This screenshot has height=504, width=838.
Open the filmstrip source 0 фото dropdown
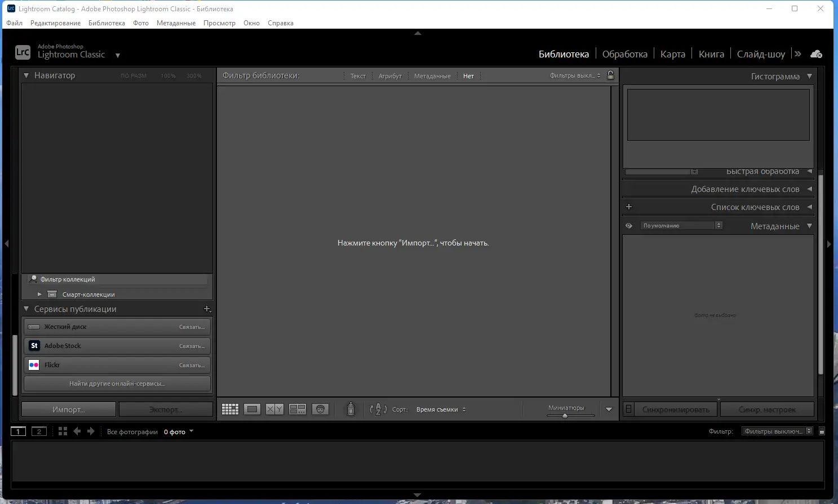tap(179, 432)
